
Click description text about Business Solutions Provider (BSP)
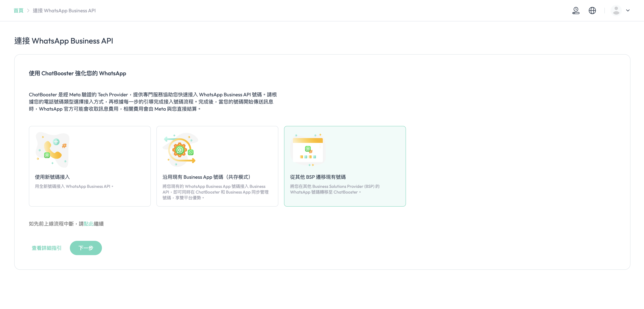pos(335,189)
